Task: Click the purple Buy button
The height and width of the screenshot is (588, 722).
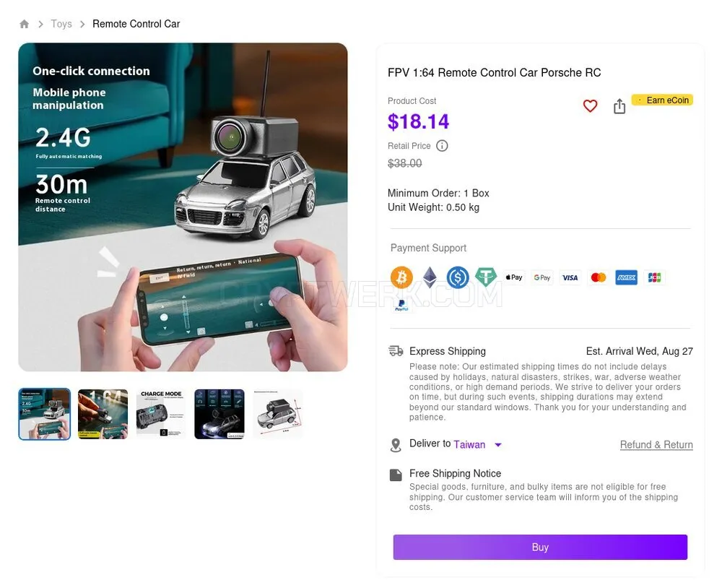Action: (x=540, y=547)
